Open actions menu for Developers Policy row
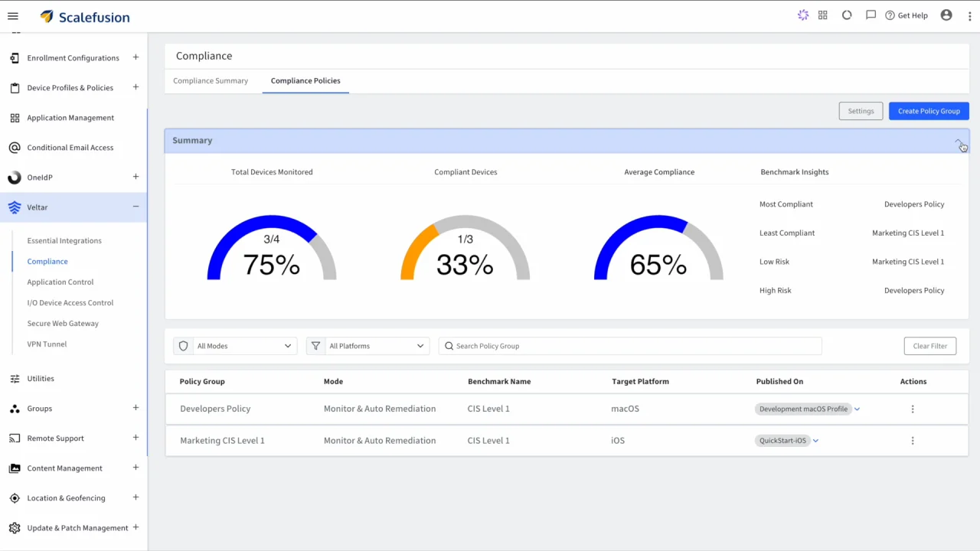980x551 pixels. (912, 409)
